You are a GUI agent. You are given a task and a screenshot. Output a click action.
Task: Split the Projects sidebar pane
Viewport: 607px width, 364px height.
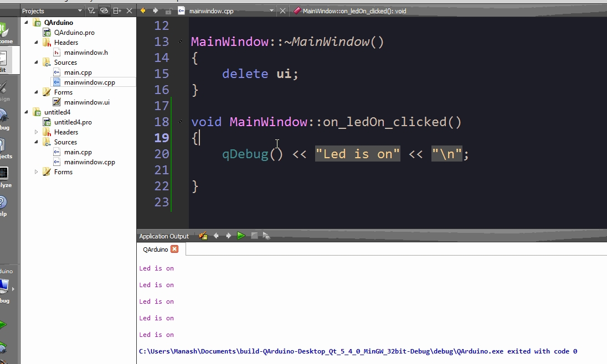click(117, 11)
